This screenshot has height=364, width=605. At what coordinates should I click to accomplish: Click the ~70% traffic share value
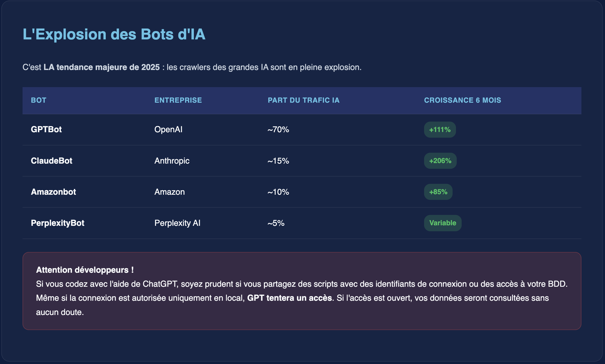click(278, 129)
